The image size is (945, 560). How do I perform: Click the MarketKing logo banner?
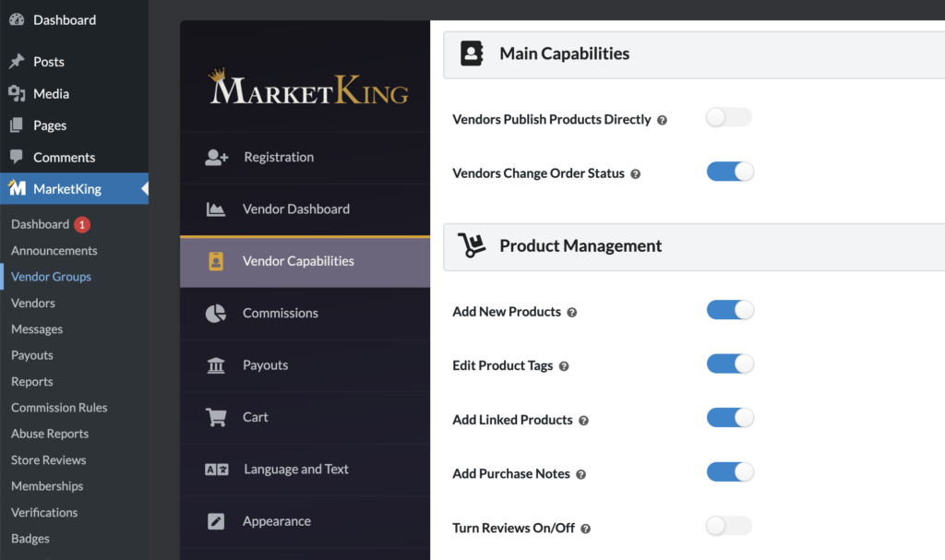(308, 88)
